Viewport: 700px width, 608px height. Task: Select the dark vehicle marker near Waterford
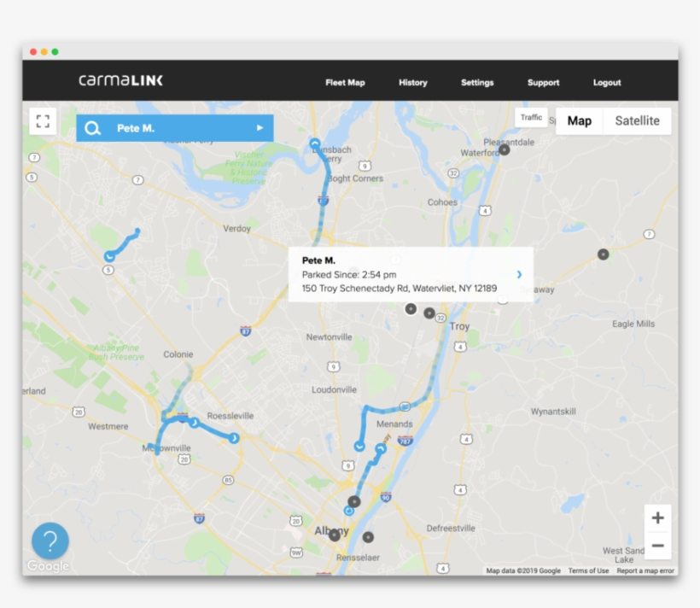click(505, 149)
